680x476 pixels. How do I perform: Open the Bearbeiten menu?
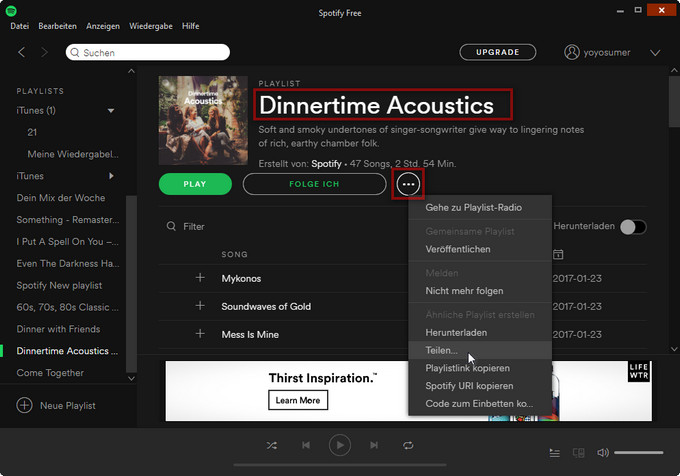(x=57, y=26)
